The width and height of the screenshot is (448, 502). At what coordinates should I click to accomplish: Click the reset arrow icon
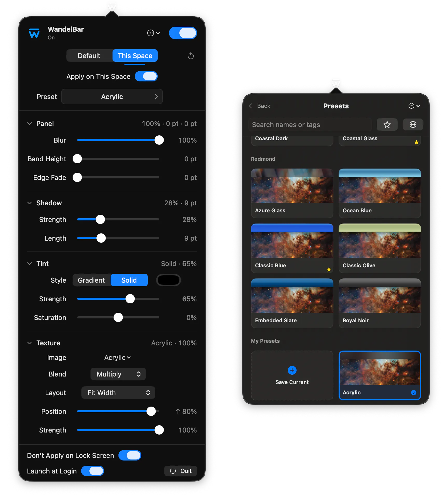click(x=191, y=56)
